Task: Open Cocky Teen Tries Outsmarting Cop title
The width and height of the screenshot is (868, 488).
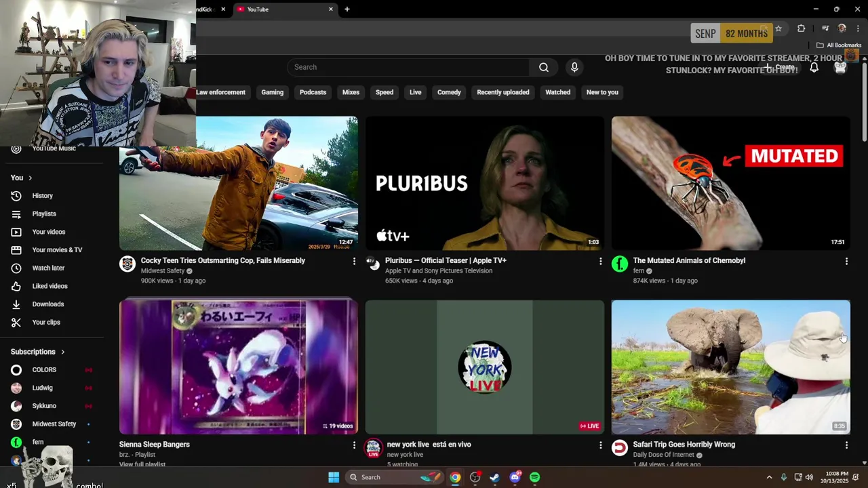Action: click(223, 260)
